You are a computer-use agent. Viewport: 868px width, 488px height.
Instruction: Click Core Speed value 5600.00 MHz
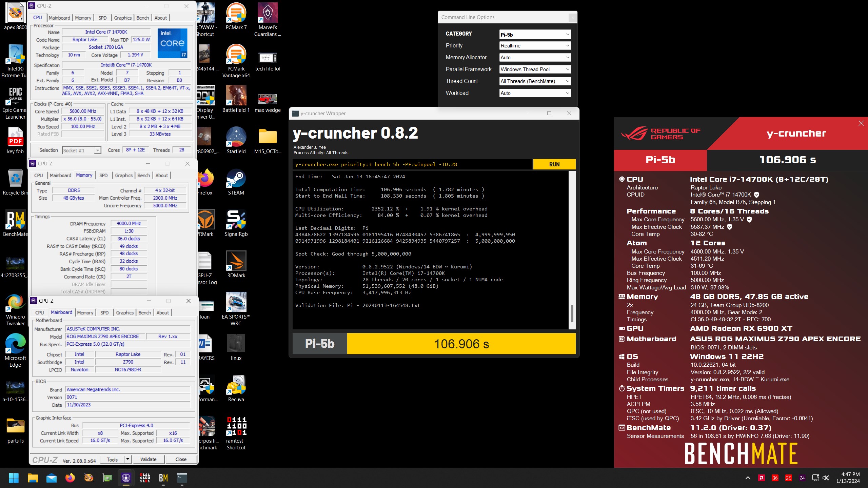(83, 111)
